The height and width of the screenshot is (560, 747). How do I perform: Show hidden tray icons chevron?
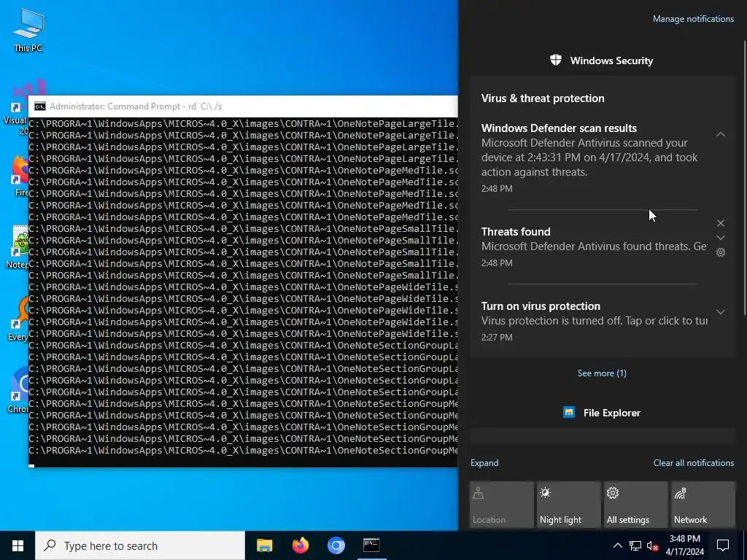[x=617, y=545]
